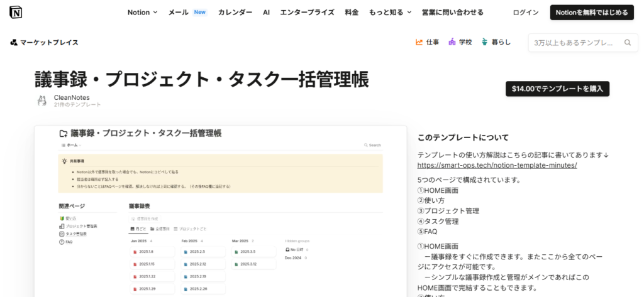Open smart-ops.tech notion-template-minutes link
Screen dimensions: 644x297
click(497, 165)
